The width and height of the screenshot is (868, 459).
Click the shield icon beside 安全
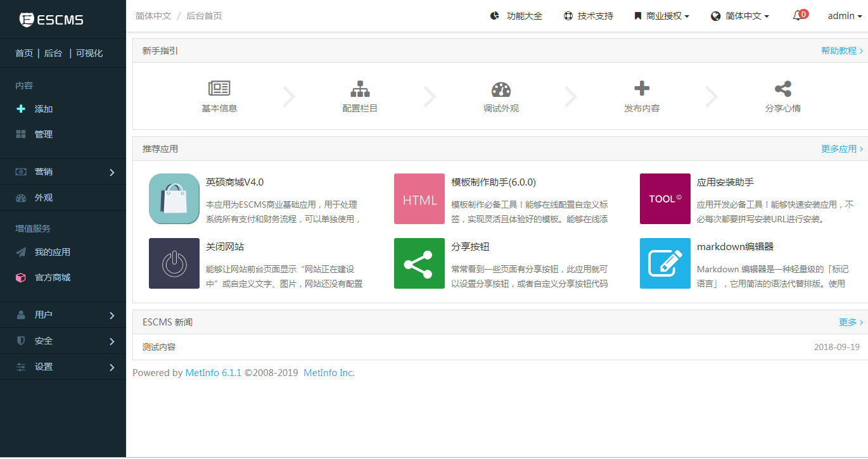(21, 341)
